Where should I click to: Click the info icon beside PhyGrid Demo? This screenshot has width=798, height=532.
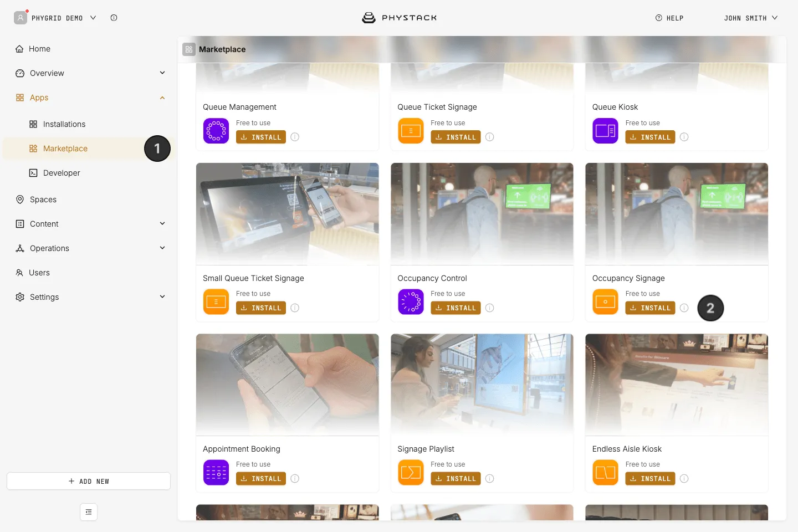(114, 18)
